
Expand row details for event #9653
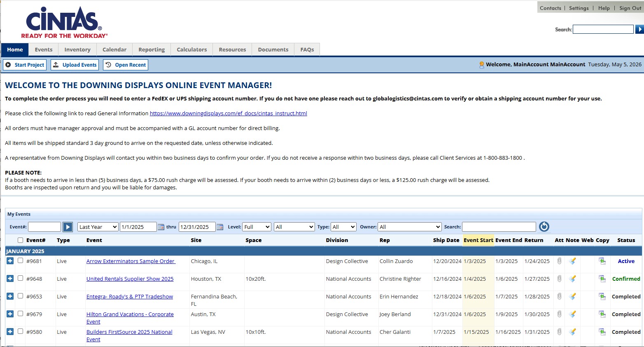(x=10, y=296)
